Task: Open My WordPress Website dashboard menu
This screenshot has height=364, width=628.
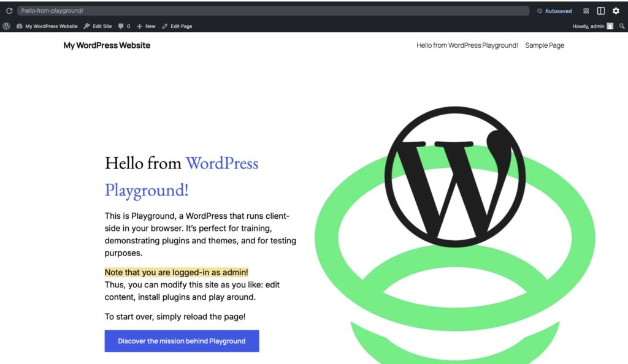Action: coord(47,26)
